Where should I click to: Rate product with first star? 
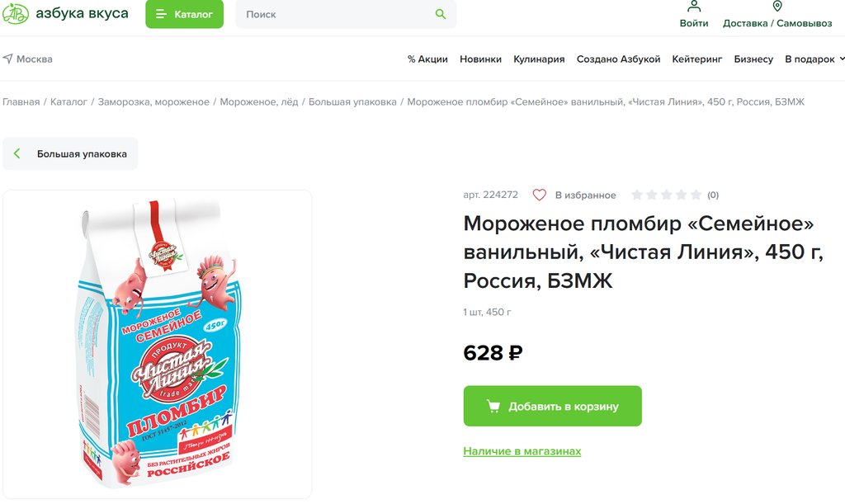[637, 195]
